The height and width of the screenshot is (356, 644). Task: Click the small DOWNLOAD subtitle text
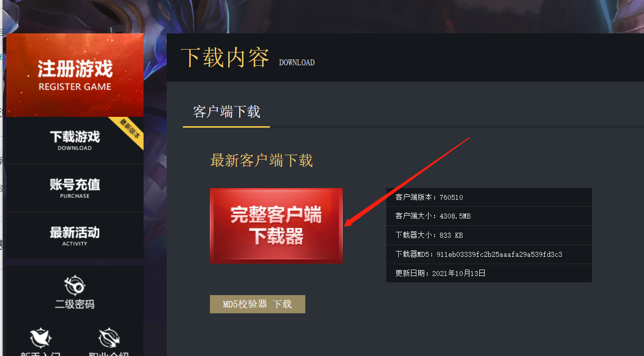(297, 63)
